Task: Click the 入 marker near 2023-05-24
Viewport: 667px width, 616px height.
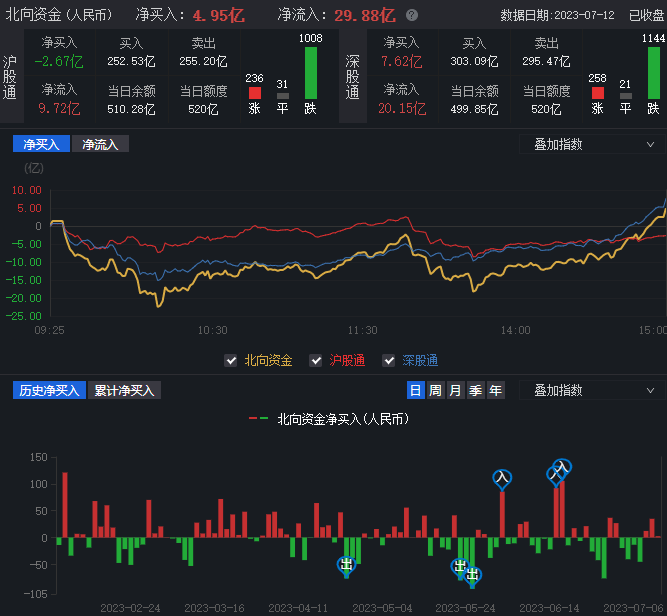Action: [502, 480]
